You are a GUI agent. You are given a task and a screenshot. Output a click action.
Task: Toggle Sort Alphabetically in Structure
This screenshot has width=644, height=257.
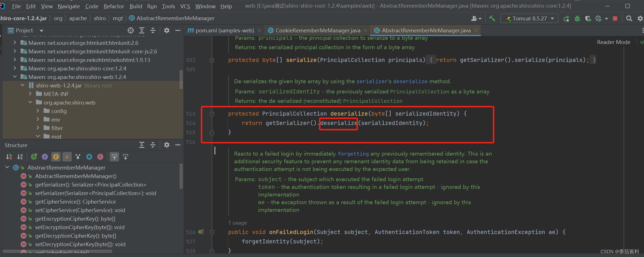tap(20, 156)
